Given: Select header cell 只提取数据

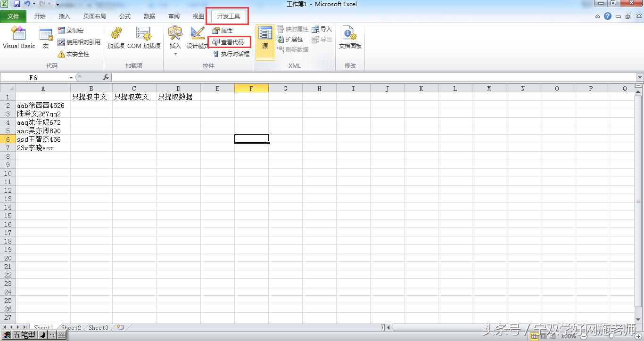Looking at the screenshot, I should click(178, 97).
